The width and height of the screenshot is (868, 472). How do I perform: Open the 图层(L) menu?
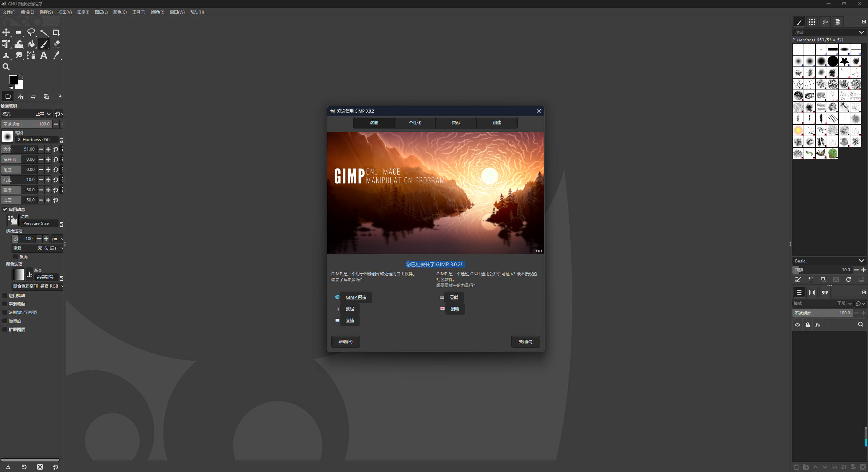pyautogui.click(x=101, y=12)
